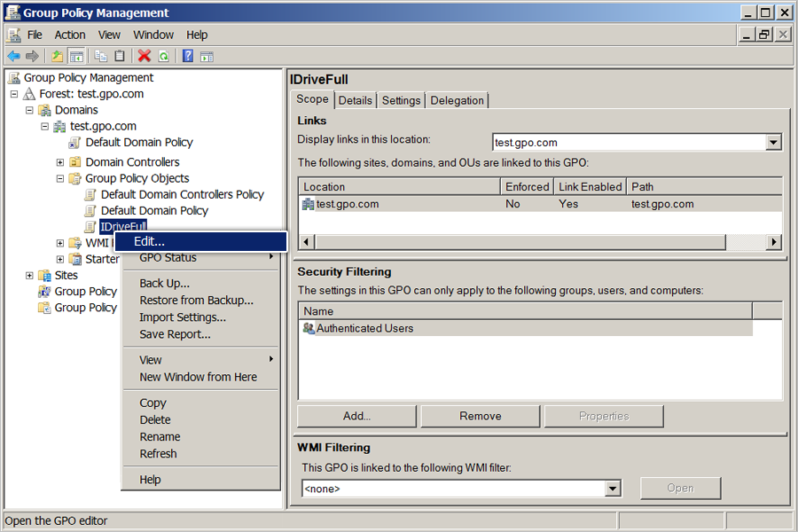Click Links list scroll left arrow
The height and width of the screenshot is (532, 798).
306,242
